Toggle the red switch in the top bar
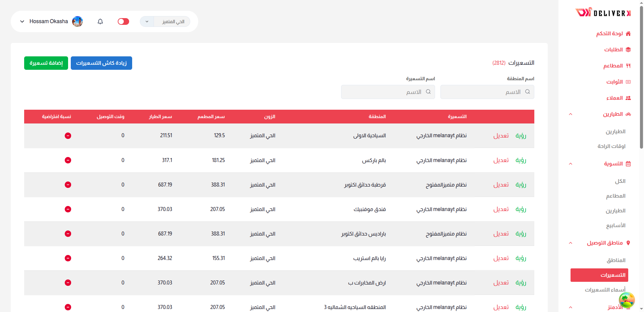644x312 pixels. pos(123,21)
